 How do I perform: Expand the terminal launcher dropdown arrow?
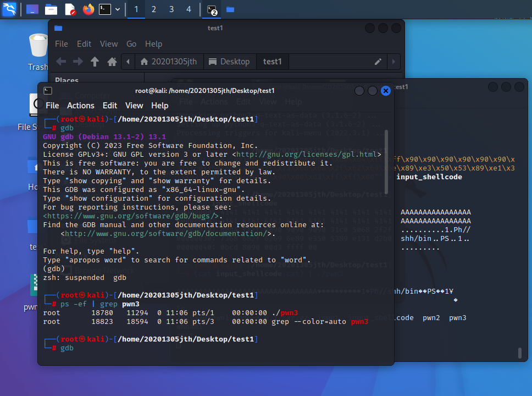pos(118,9)
